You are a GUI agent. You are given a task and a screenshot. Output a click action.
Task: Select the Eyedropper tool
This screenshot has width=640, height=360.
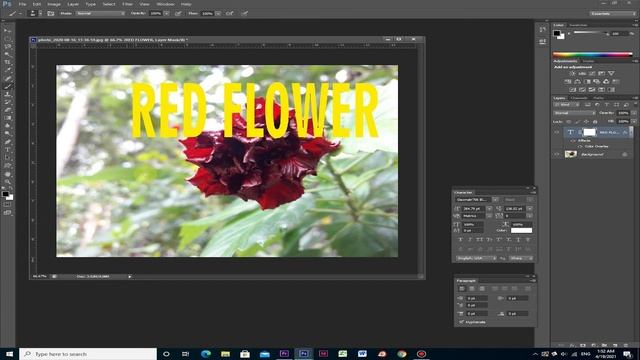click(x=7, y=70)
